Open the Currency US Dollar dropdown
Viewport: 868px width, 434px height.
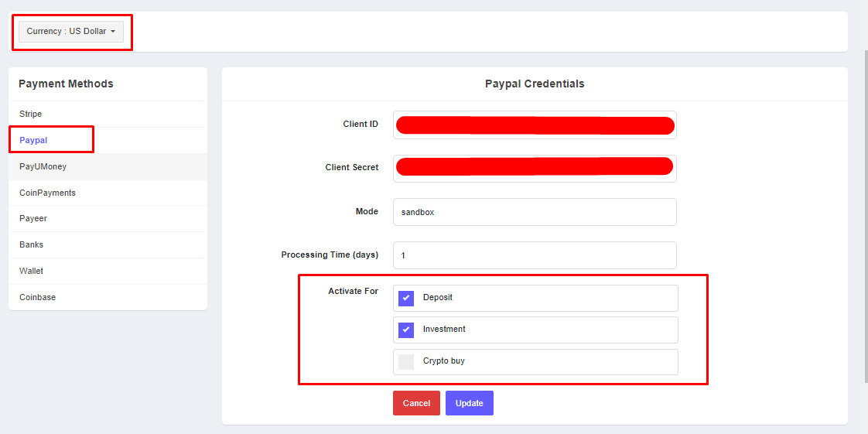(x=70, y=32)
